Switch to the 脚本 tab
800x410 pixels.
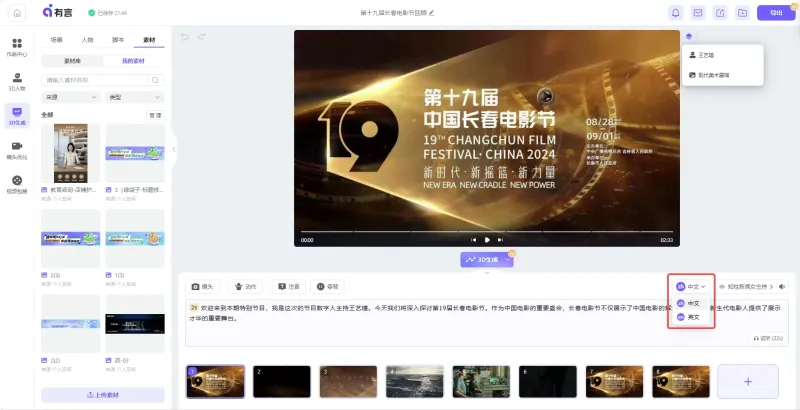(118, 40)
